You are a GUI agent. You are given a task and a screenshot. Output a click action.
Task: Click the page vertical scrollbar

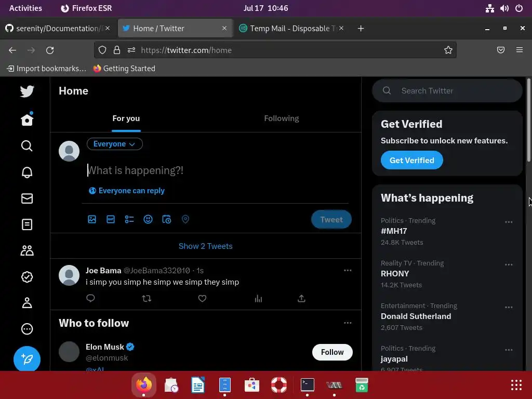point(528,120)
